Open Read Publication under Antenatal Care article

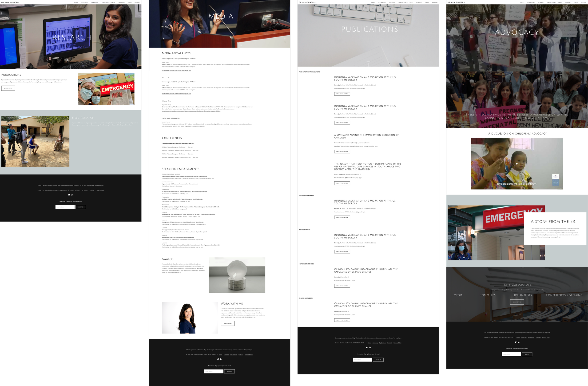point(342,183)
